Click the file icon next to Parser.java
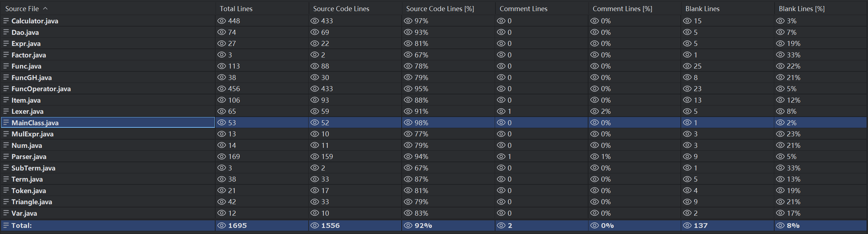This screenshot has height=234, width=868. (6, 156)
